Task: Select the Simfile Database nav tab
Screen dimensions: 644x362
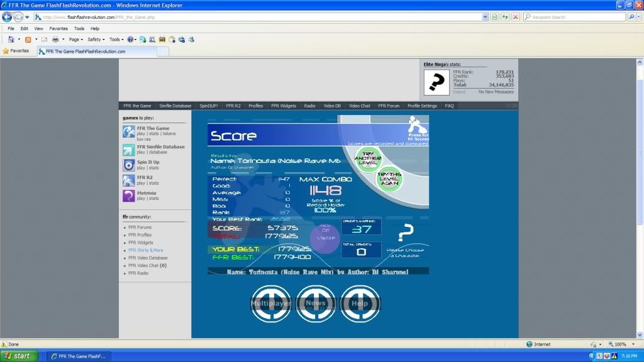Action: pyautogui.click(x=175, y=106)
